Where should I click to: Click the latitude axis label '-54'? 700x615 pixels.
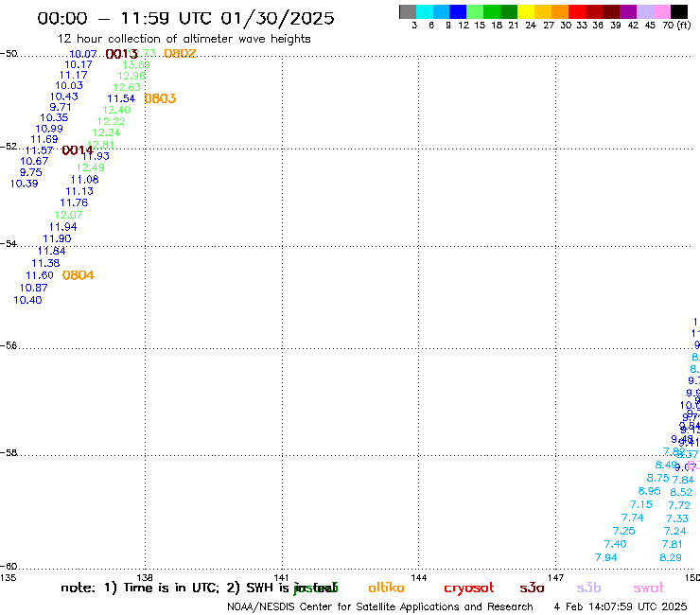[9, 243]
